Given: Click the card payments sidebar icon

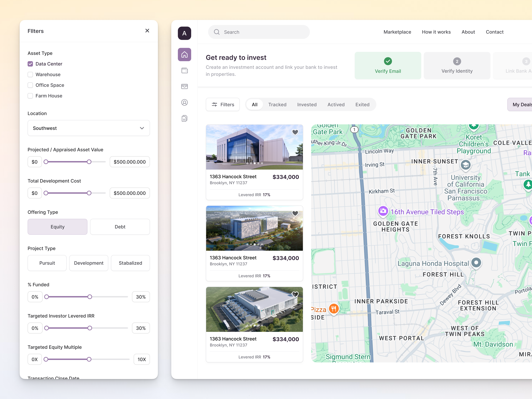Looking at the screenshot, I should (184, 86).
